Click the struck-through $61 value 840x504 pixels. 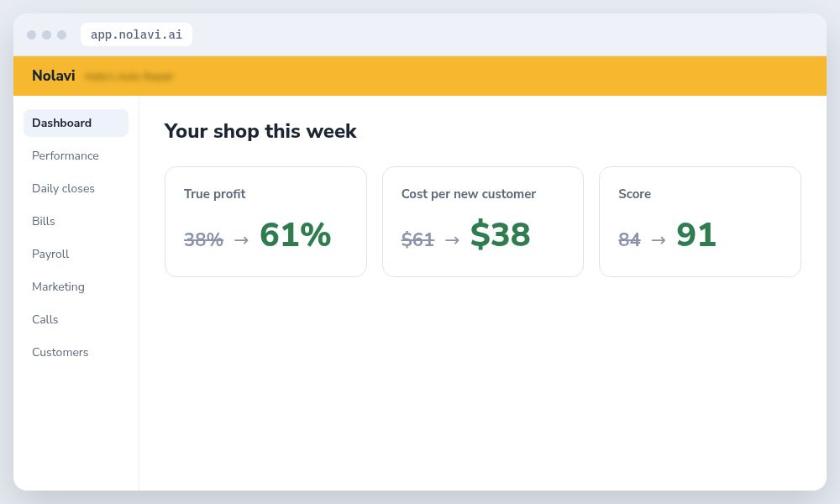(x=417, y=239)
